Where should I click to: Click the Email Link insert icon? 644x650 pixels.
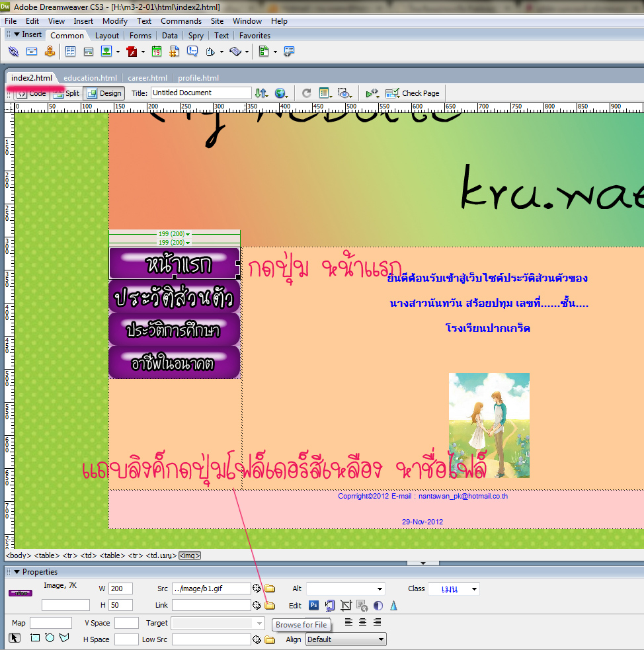pos(32,52)
